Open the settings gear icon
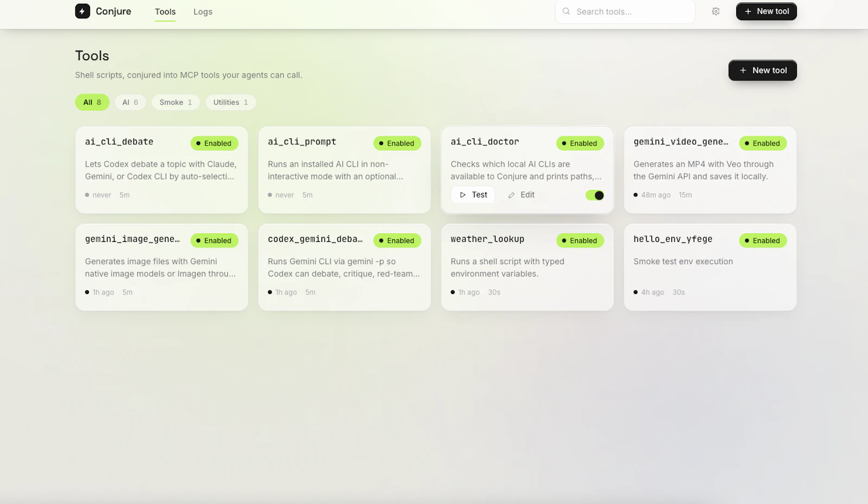Screen dimensions: 868x504 (x=716, y=11)
